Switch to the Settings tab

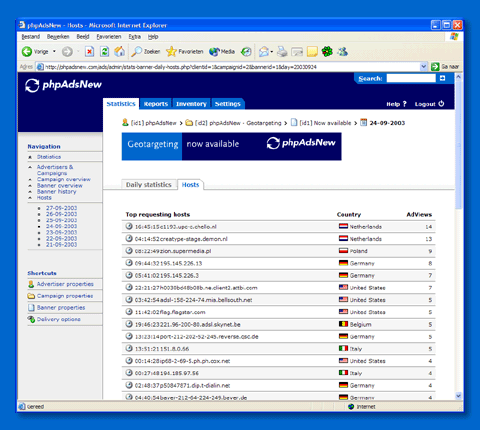(x=227, y=104)
